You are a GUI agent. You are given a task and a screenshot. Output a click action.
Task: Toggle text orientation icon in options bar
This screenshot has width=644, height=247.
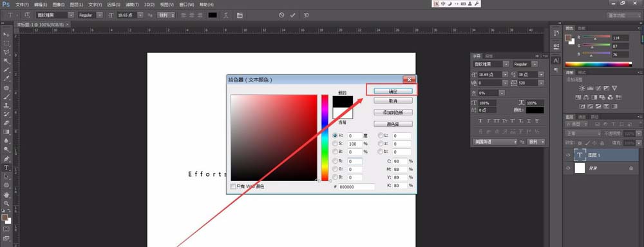(x=27, y=15)
